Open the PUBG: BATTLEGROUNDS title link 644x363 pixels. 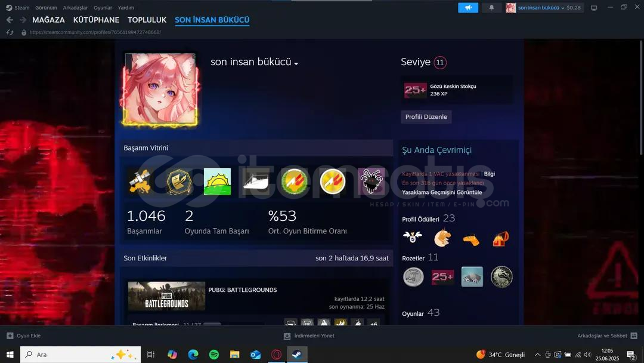pyautogui.click(x=242, y=290)
